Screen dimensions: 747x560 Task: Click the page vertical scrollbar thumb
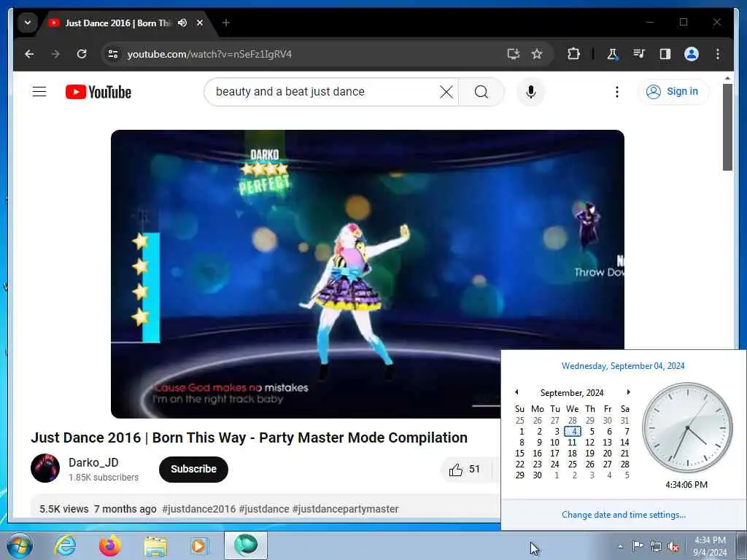click(x=727, y=127)
